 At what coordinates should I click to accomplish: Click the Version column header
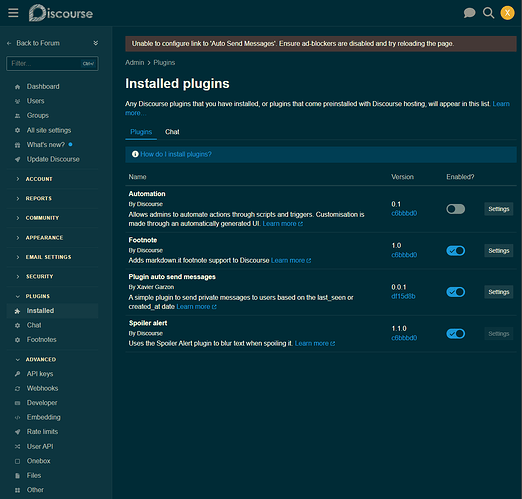pyautogui.click(x=402, y=177)
